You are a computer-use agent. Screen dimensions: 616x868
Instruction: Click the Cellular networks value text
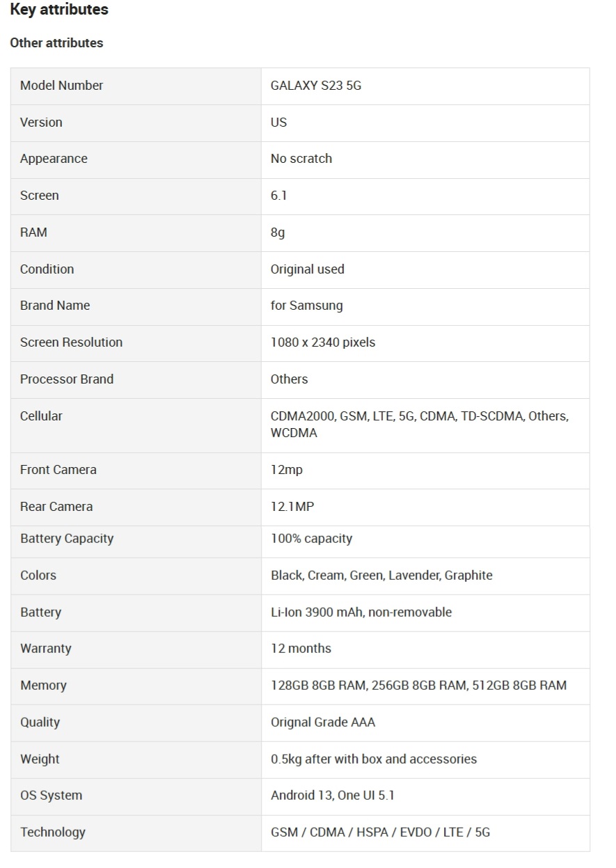click(419, 424)
